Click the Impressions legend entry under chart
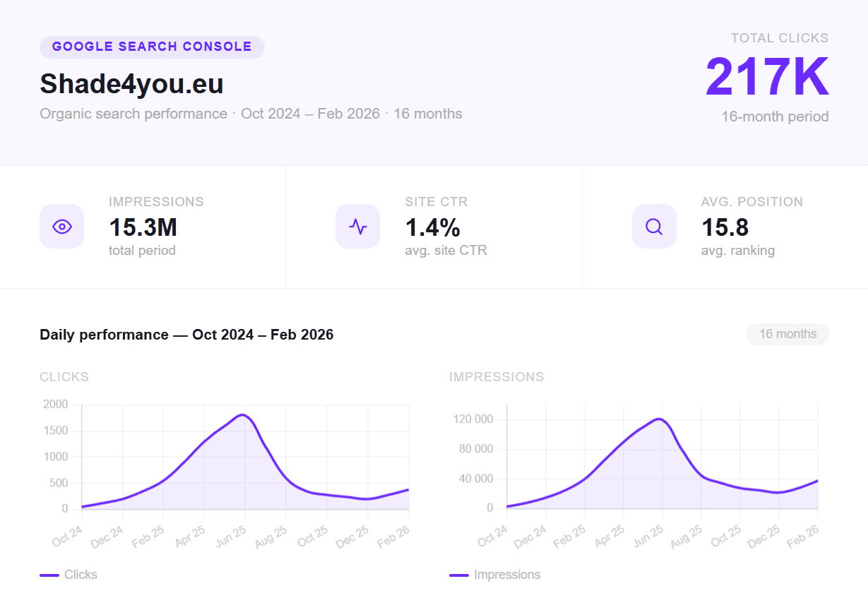 click(x=495, y=575)
